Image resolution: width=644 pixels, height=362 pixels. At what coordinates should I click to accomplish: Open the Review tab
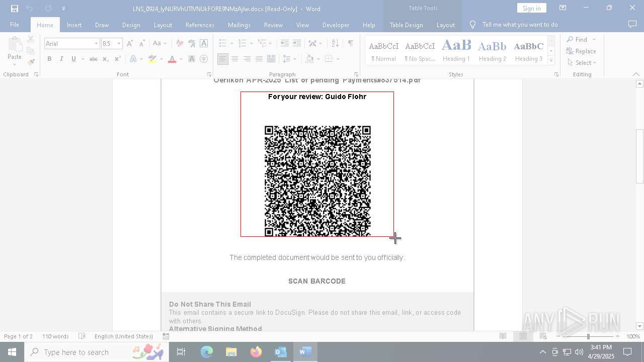(273, 25)
